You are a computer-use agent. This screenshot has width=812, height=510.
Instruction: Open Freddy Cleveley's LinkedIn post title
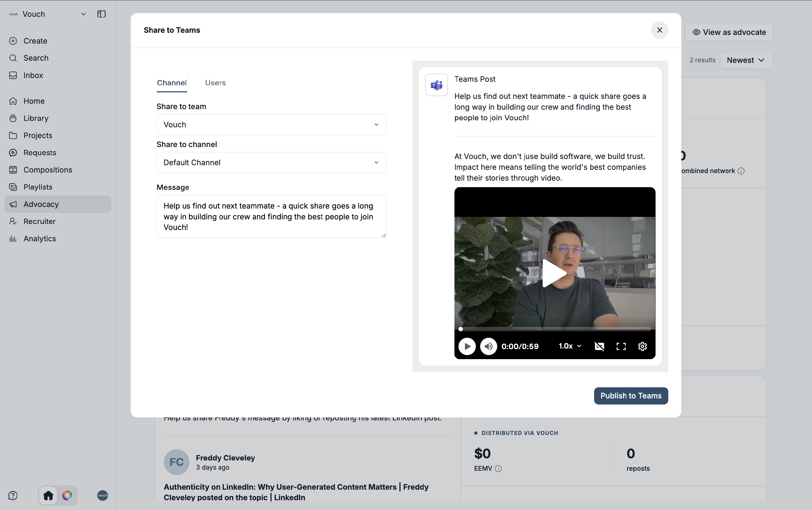tap(296, 492)
